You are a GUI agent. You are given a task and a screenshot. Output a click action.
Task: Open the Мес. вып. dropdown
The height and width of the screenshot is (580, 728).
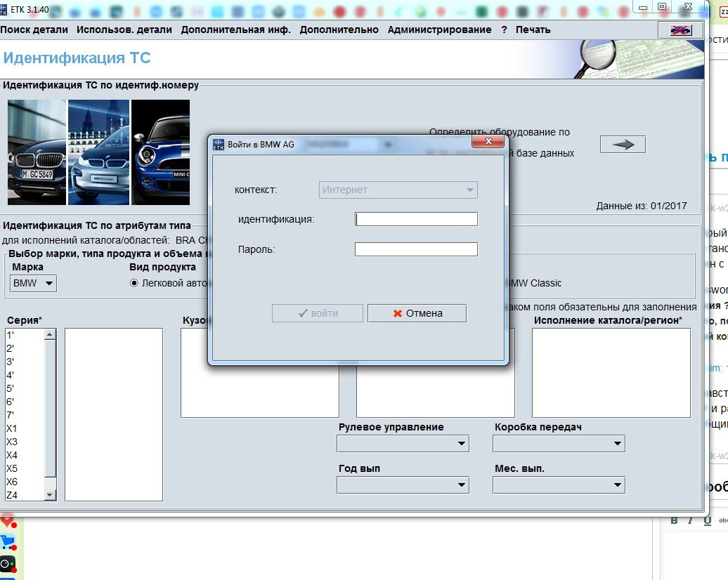click(559, 485)
